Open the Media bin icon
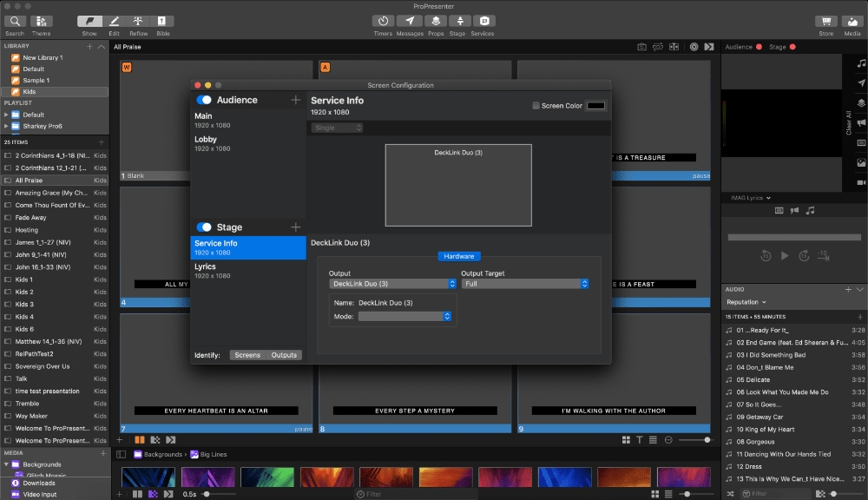Screen dimensions: 868x500 tap(852, 22)
